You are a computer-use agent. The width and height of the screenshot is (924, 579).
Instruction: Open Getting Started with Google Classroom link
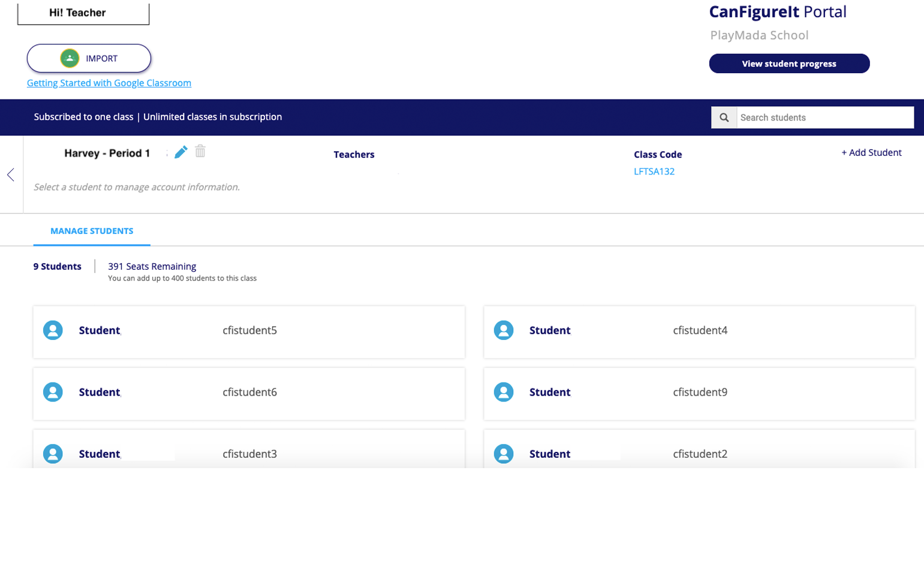109,83
